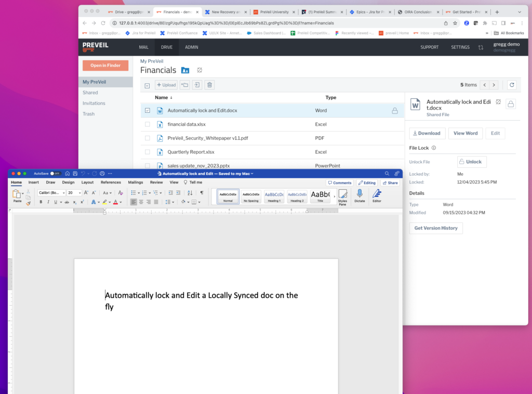532x394 pixels.
Task: Apply strikethrough formatting in Word
Action: coord(67,202)
